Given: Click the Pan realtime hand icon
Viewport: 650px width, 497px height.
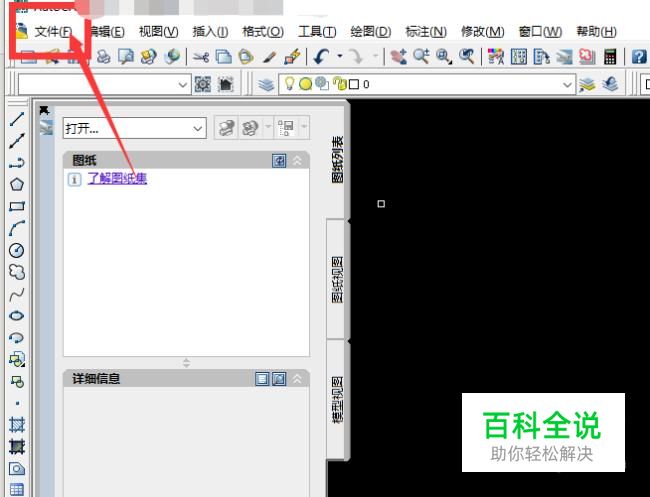Looking at the screenshot, I should tap(398, 57).
